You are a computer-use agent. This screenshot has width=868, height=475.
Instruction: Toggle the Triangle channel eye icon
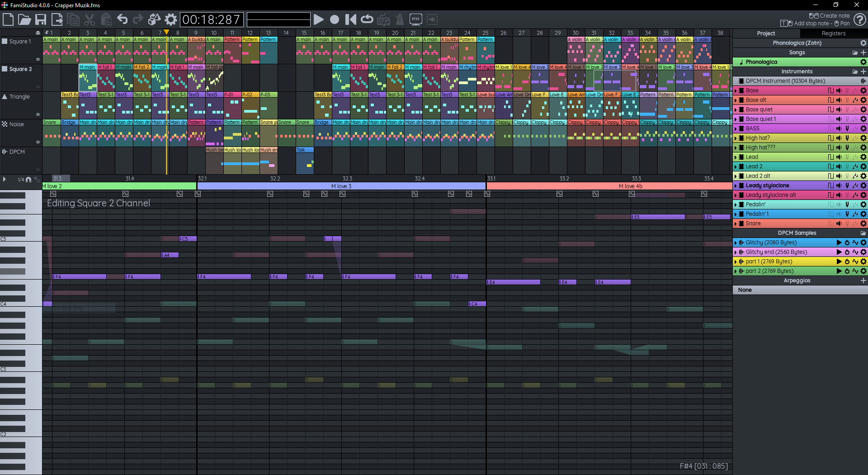point(38,114)
